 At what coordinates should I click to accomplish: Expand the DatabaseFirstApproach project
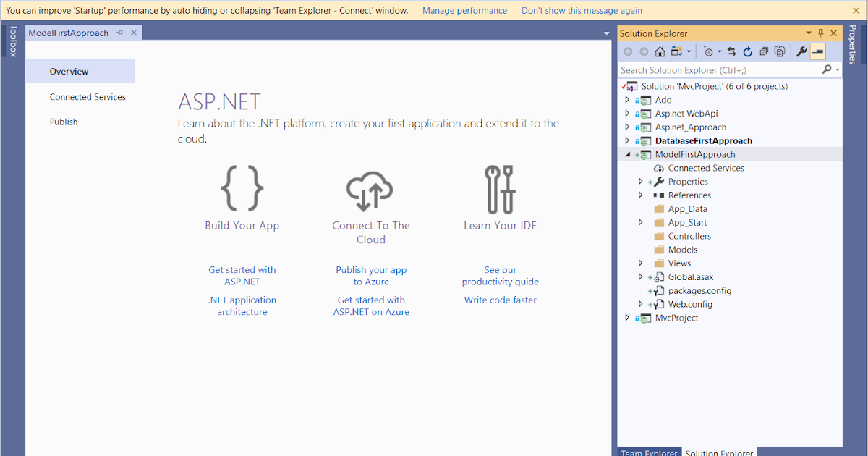pyautogui.click(x=627, y=140)
